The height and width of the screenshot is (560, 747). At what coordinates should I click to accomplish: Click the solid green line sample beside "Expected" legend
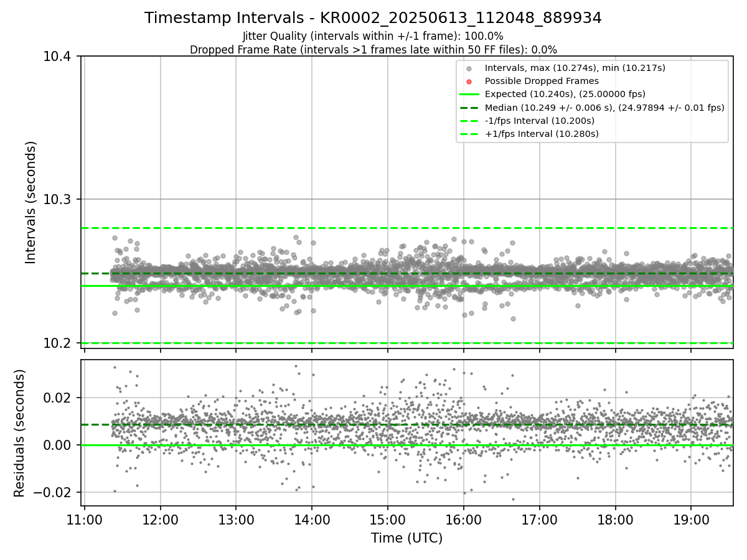(469, 95)
